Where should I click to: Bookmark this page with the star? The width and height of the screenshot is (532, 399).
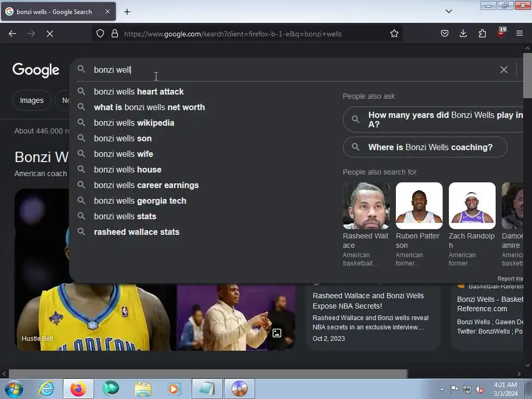pos(394,34)
